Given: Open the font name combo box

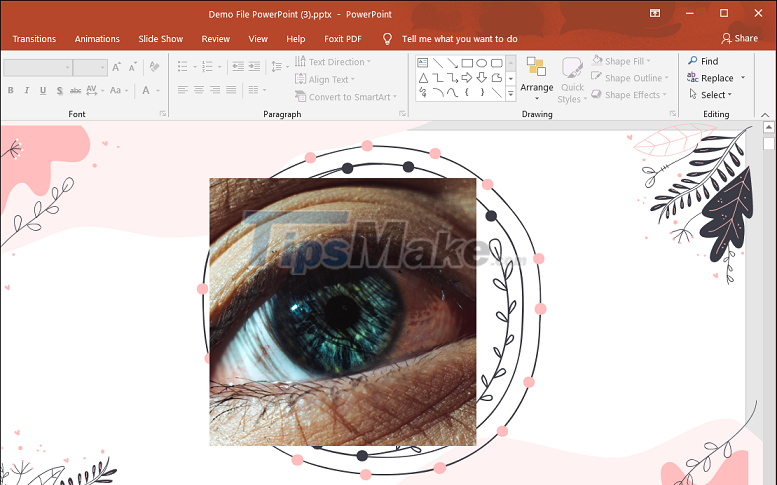Looking at the screenshot, I should point(38,67).
